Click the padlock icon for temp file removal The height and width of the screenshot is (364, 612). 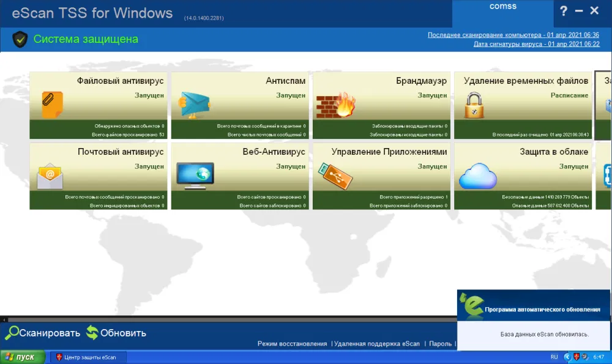click(x=474, y=105)
